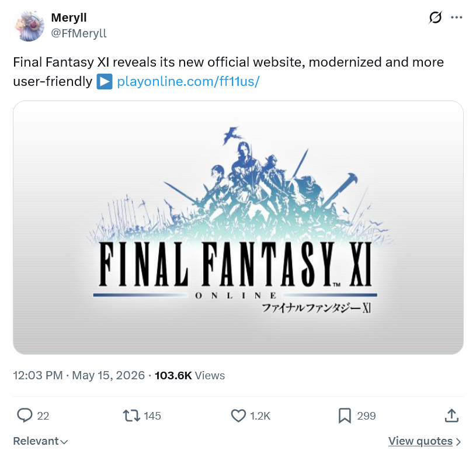
Task: Open the three-dot more options menu
Action: (x=457, y=18)
